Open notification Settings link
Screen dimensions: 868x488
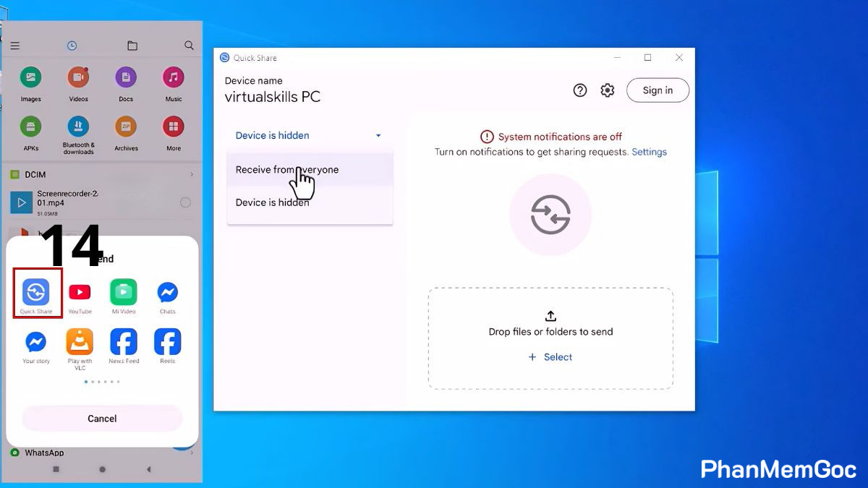pyautogui.click(x=650, y=152)
